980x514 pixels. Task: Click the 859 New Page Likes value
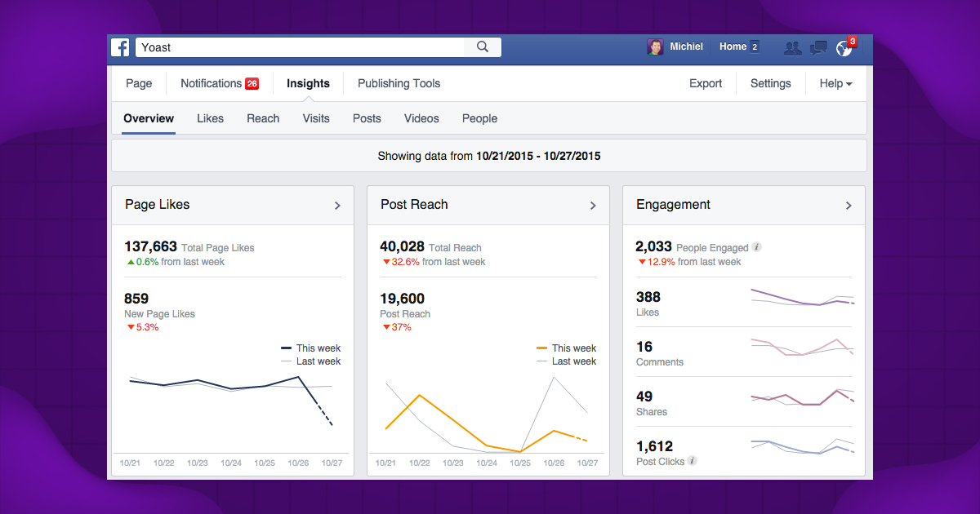pyautogui.click(x=136, y=299)
